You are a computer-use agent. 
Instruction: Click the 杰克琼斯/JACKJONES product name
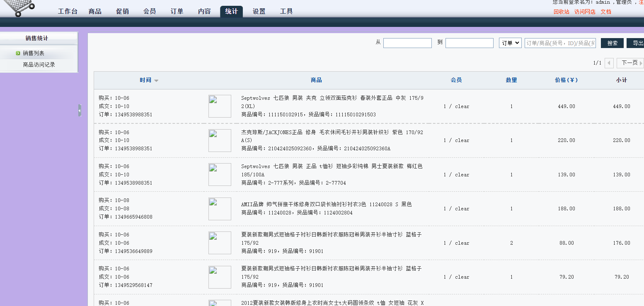pos(332,136)
